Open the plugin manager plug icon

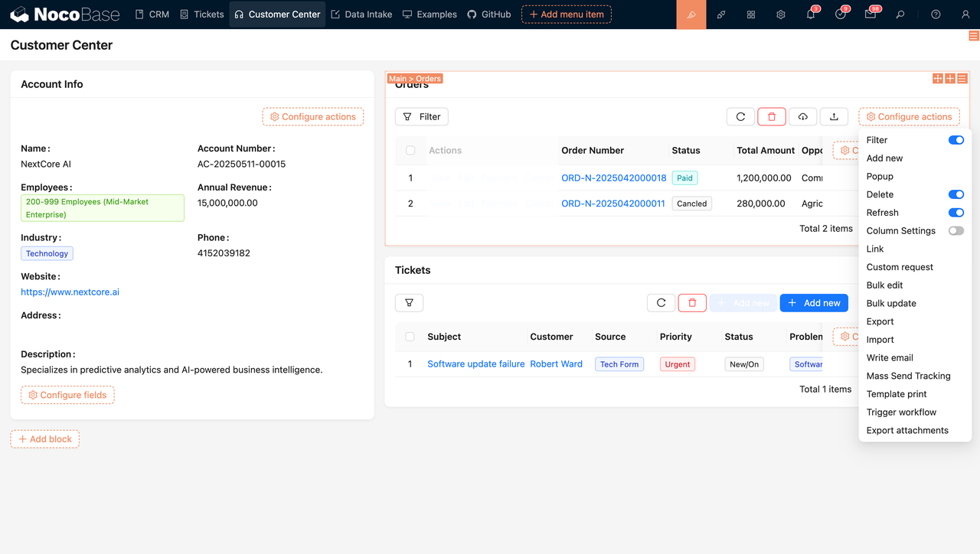[721, 15]
